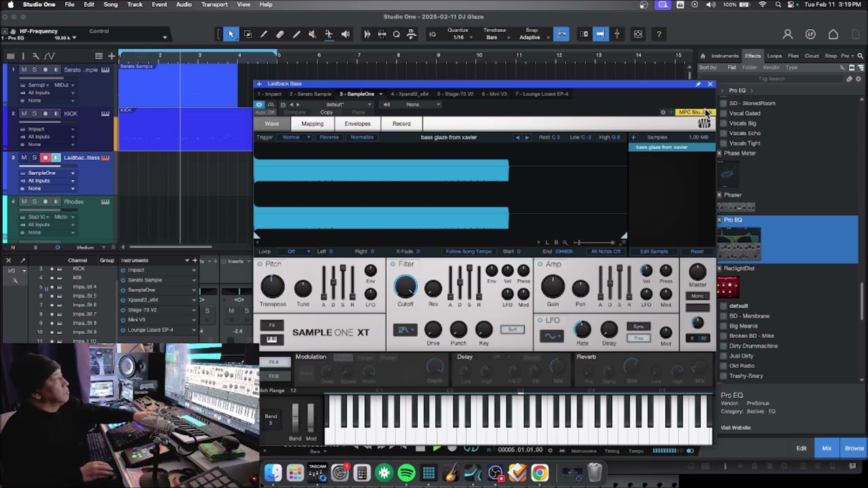Click the Reverse button
Viewport: 868px width, 488px height.
coord(329,137)
